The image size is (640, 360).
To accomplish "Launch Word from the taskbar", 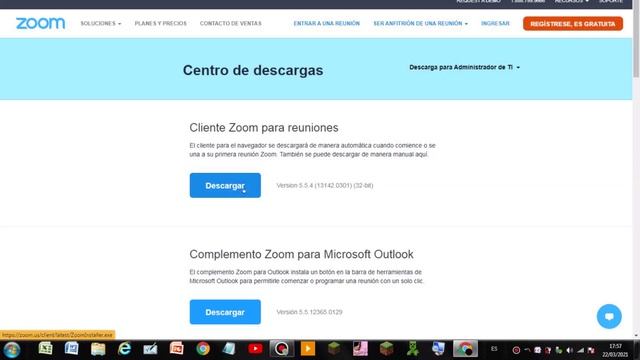I will [x=71, y=349].
